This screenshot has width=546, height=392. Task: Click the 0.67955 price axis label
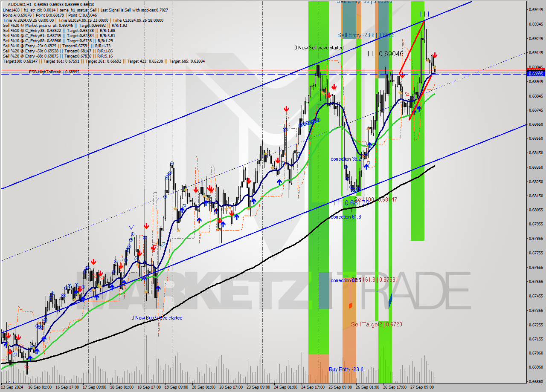pyautogui.click(x=536, y=224)
